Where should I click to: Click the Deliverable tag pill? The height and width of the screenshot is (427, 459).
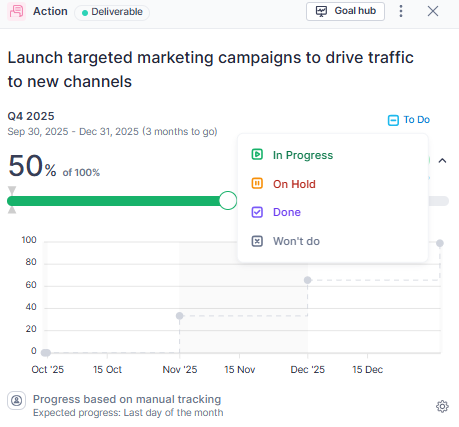coord(112,12)
